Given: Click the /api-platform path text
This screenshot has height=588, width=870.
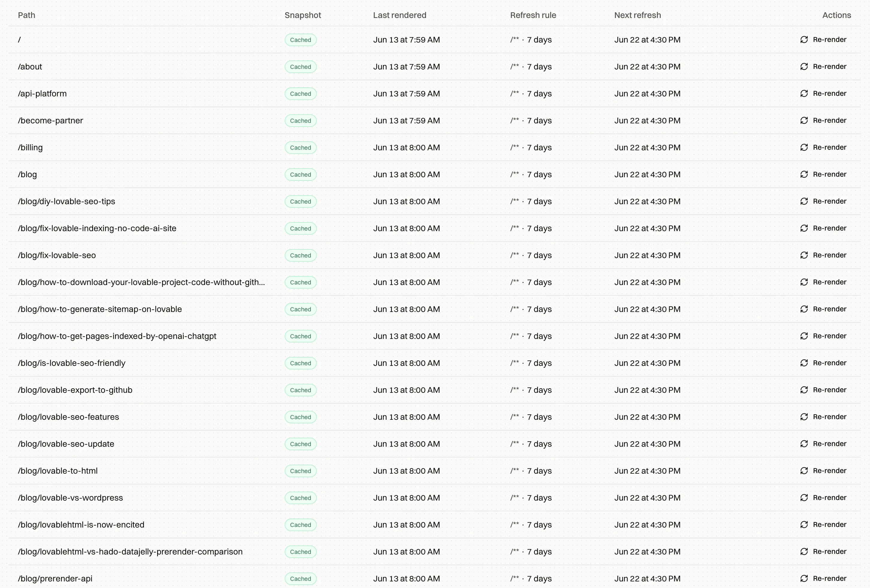Looking at the screenshot, I should point(42,94).
